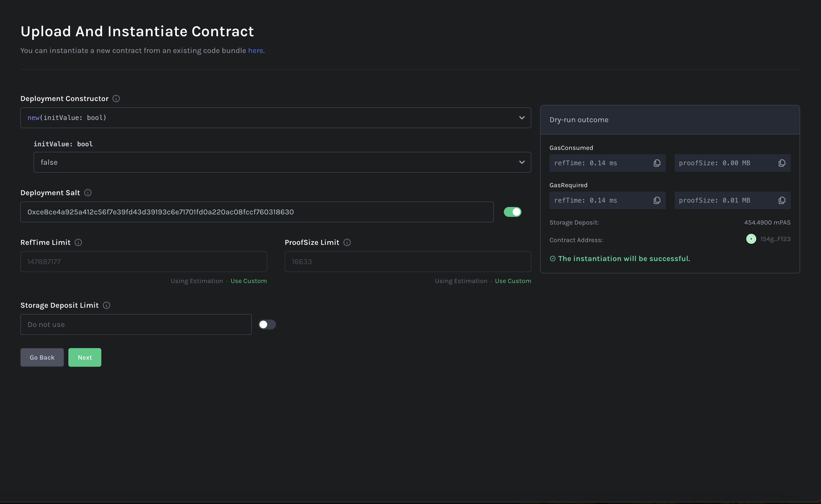Click the constructor dropdown chevron arrow
Viewport: 821px width, 504px height.
(522, 118)
